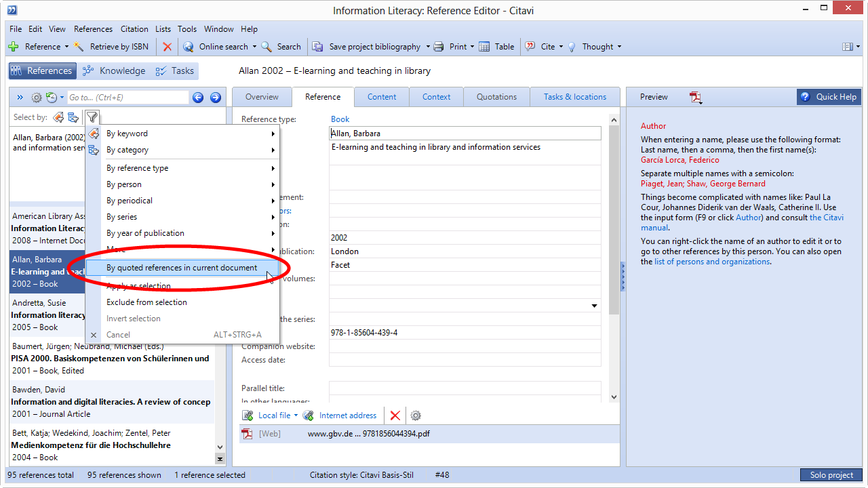Click the Book reference type link
868x488 pixels.
[340, 119]
